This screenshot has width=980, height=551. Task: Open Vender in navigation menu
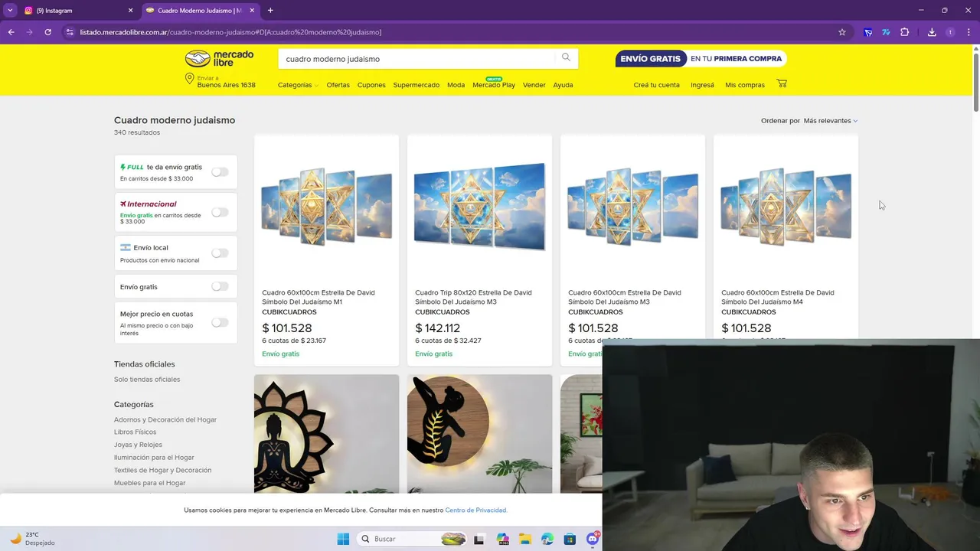534,85
